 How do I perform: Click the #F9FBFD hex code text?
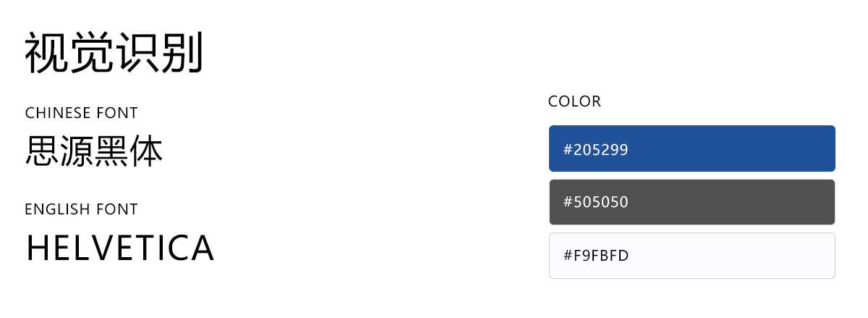(596, 256)
